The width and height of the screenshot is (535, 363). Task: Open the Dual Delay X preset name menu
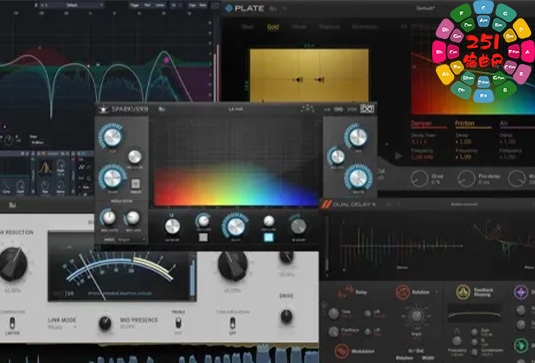(464, 204)
